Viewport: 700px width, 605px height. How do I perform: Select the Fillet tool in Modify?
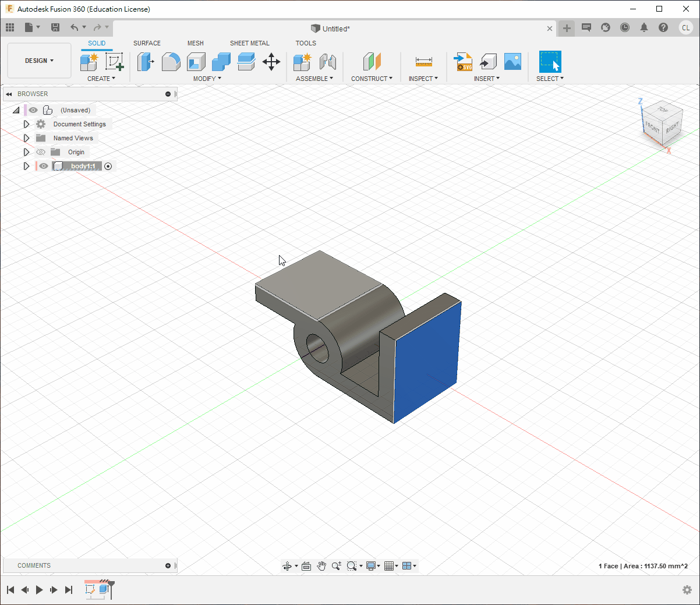pos(171,62)
